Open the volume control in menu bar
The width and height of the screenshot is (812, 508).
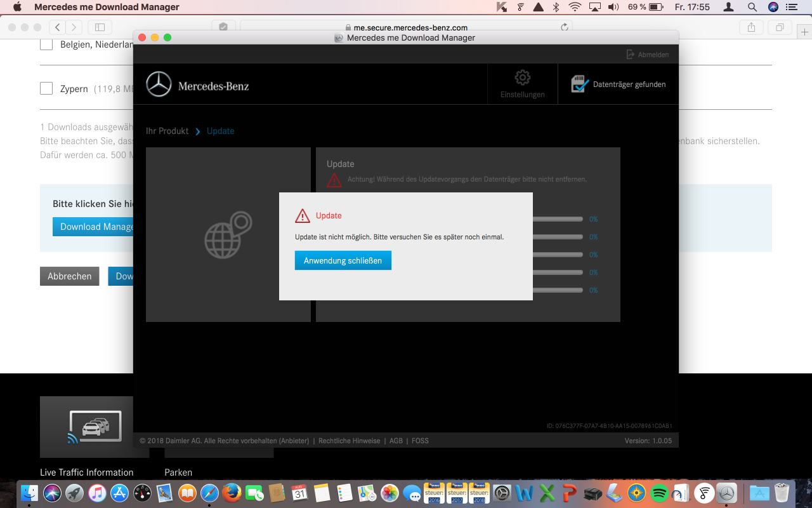pos(613,7)
